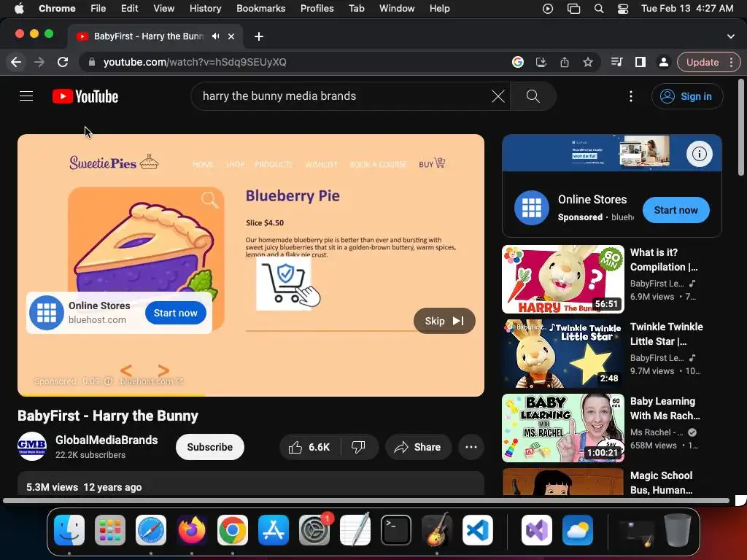Mute the BabyFirst tab audio
The width and height of the screenshot is (747, 560).
[x=216, y=36]
